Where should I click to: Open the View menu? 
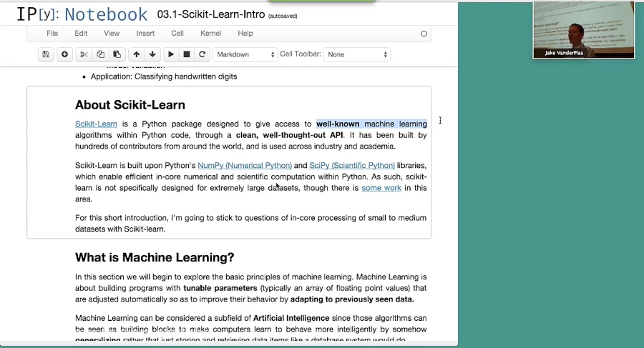click(x=112, y=34)
